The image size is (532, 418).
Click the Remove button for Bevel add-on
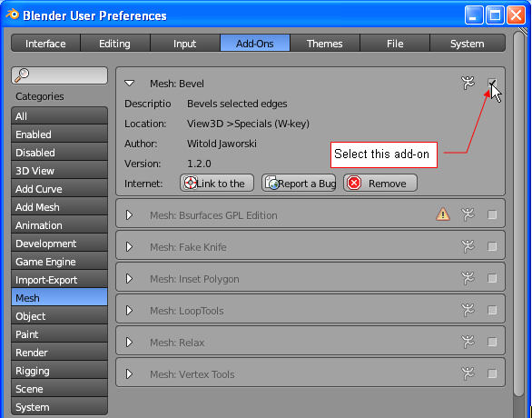[x=380, y=184]
